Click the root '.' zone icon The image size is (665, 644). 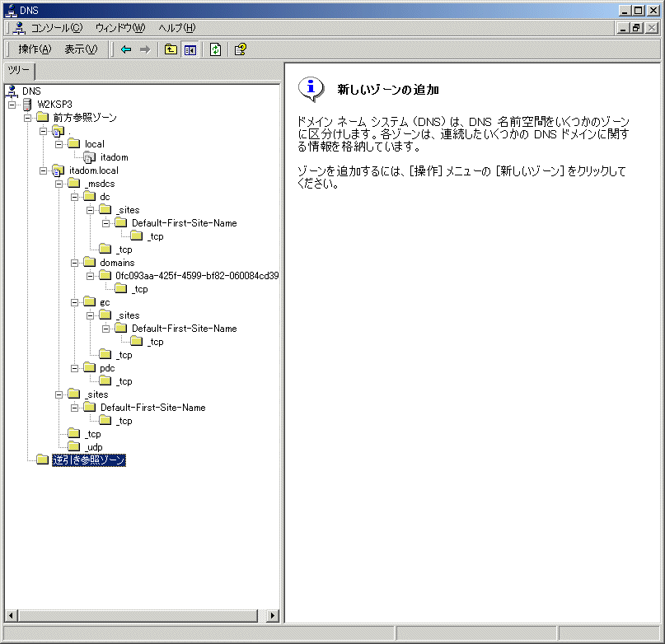click(x=59, y=131)
